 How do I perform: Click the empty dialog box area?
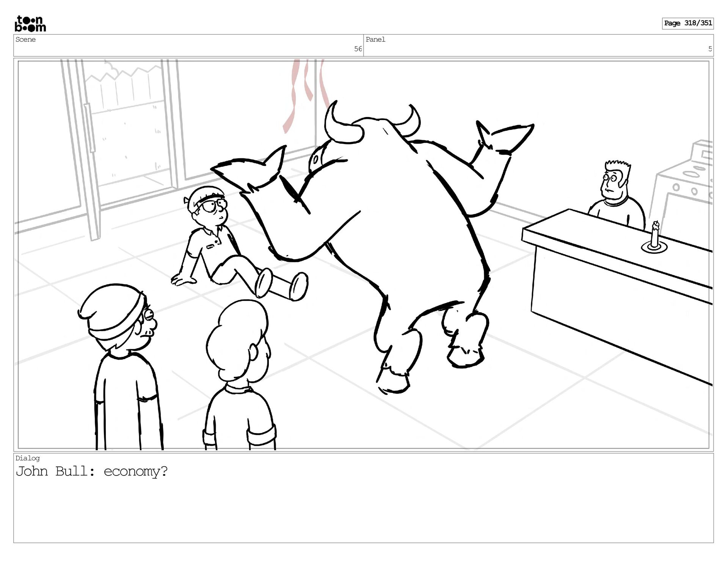[x=363, y=511]
